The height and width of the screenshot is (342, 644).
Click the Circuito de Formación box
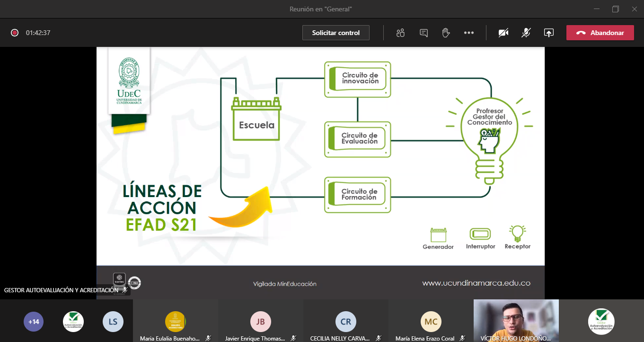point(358,195)
